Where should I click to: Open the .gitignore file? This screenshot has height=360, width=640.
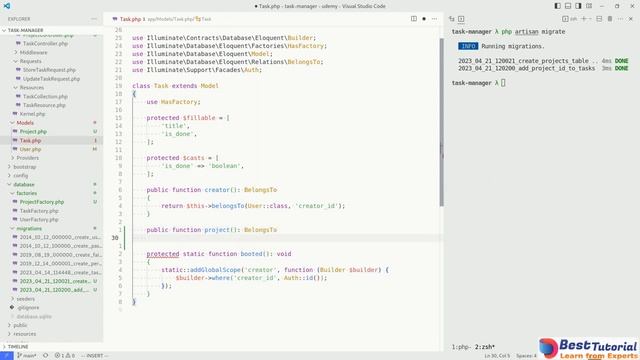[x=28, y=308]
